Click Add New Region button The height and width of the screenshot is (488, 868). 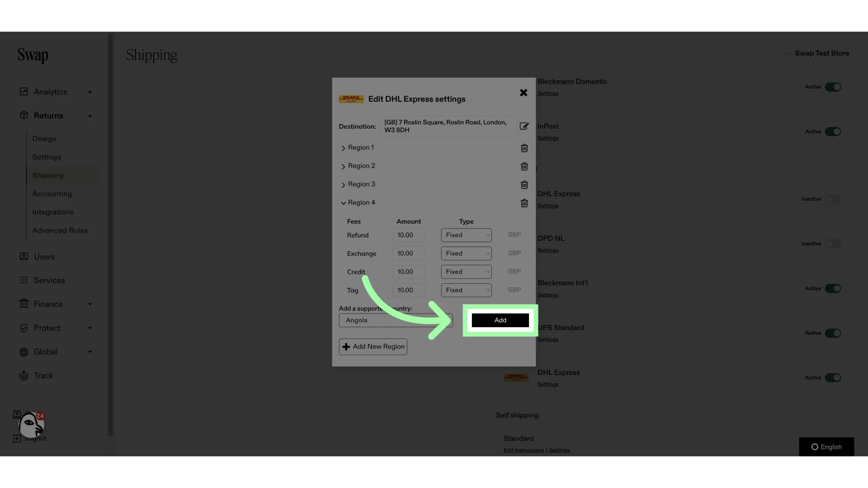click(x=373, y=347)
